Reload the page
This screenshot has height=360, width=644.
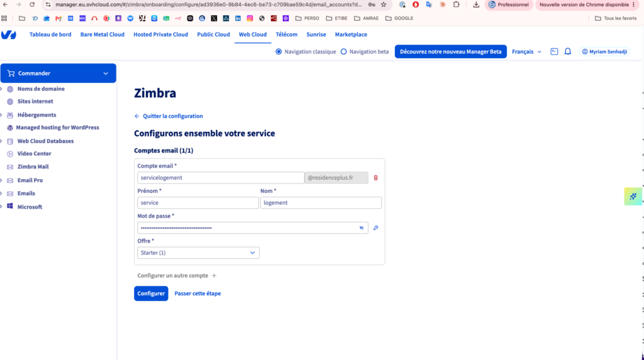(32, 4)
